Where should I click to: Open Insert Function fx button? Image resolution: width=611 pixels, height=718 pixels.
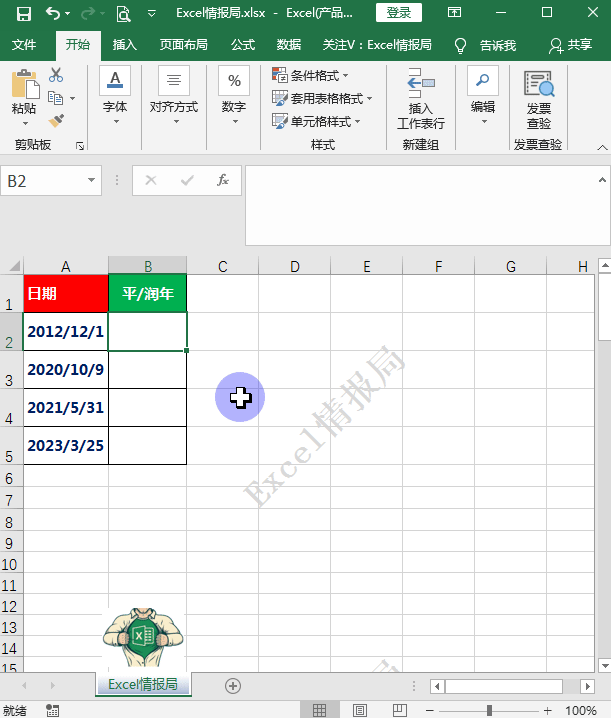(x=223, y=180)
